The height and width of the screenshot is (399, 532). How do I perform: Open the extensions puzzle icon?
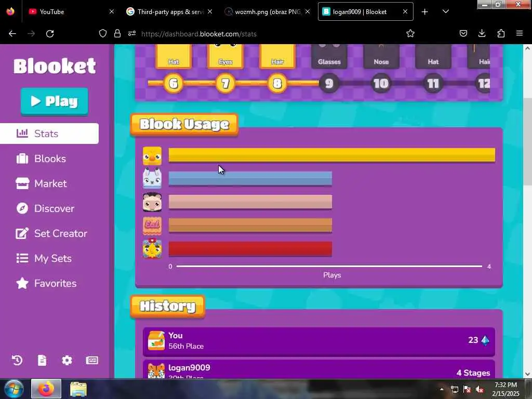coord(501,33)
